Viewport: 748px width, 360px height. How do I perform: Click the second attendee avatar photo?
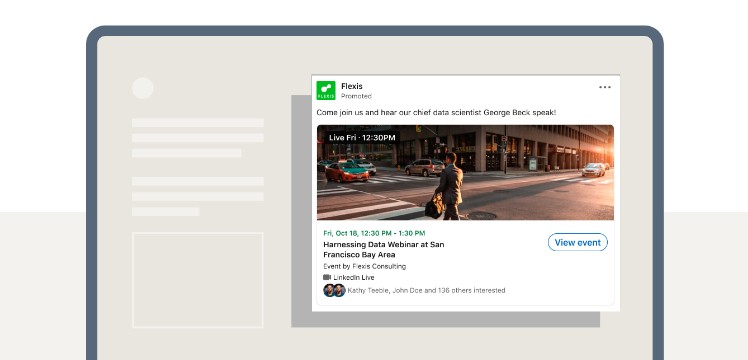click(x=340, y=290)
